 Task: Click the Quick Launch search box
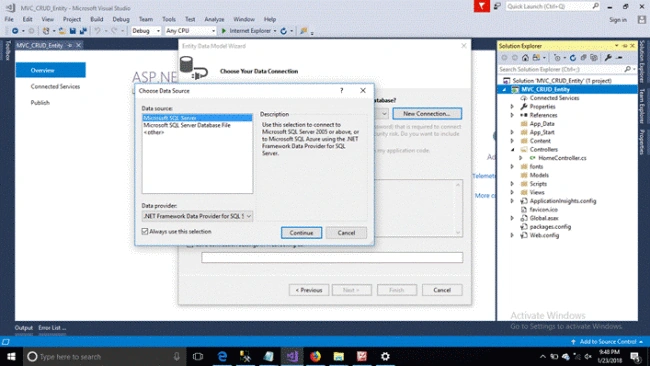553,6
